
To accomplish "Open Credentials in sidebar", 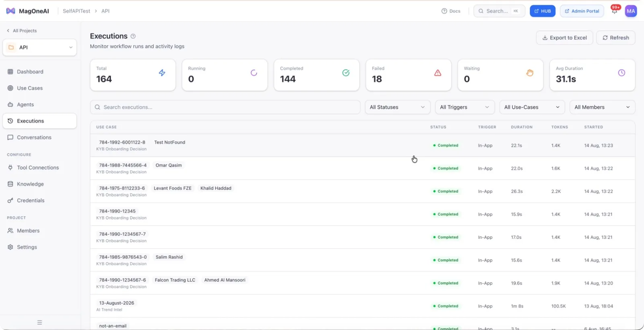I will 39,201.
